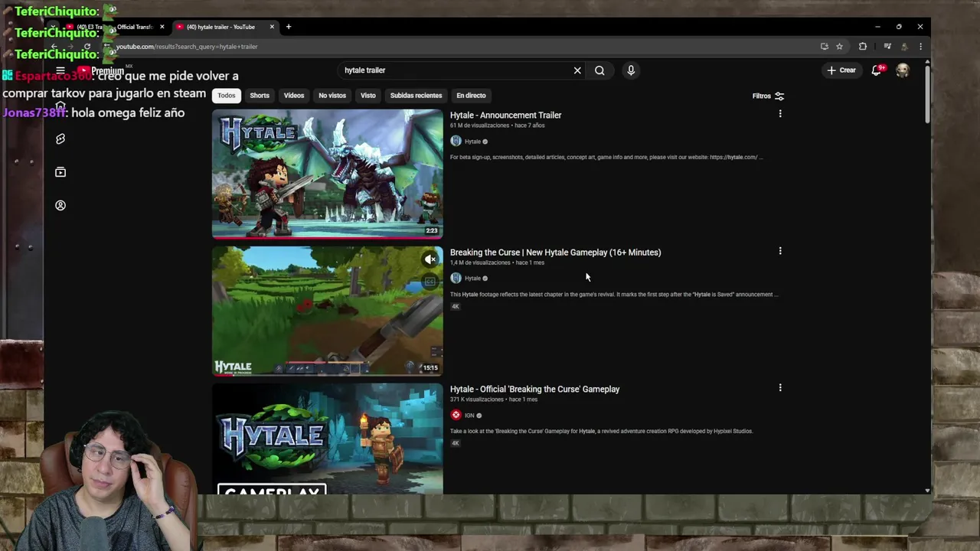
Task: Visit Hytale channel under Breaking the Curse
Action: [x=472, y=279]
